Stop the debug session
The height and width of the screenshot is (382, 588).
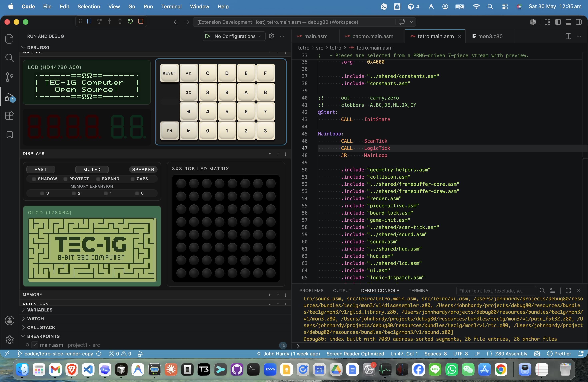(141, 21)
